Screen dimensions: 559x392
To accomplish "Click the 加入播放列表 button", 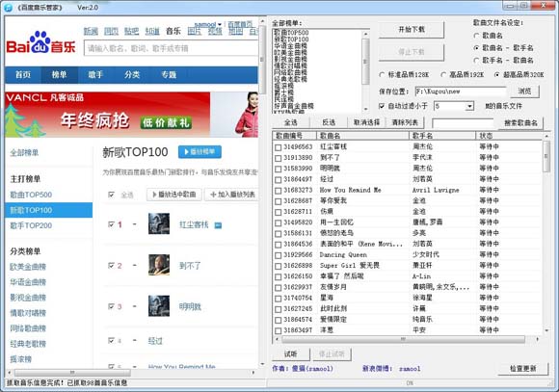I will 231,195.
